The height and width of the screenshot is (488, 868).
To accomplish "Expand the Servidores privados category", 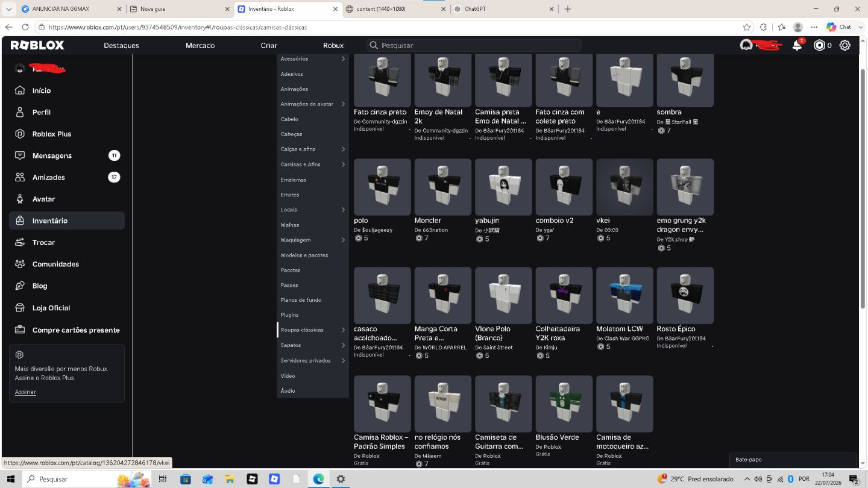I will click(x=343, y=360).
